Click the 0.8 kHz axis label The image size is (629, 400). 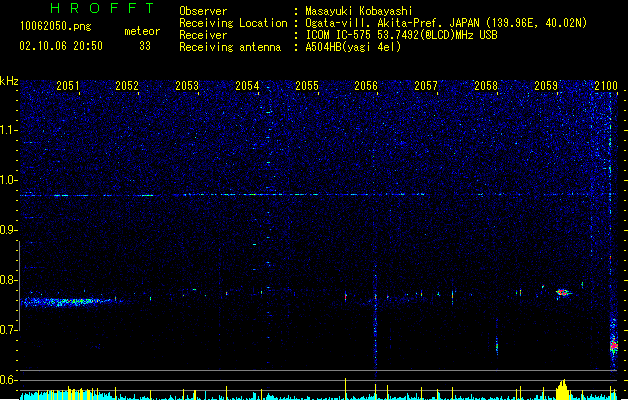8,280
